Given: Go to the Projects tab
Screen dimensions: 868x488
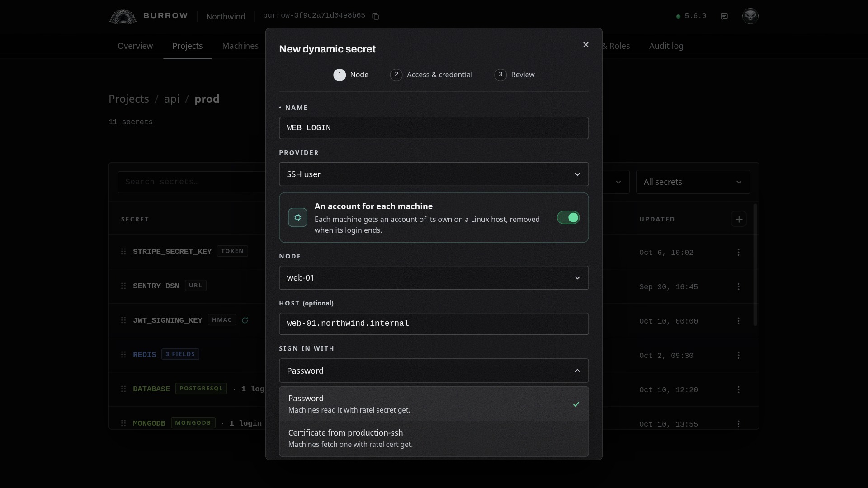Looking at the screenshot, I should 188,46.
